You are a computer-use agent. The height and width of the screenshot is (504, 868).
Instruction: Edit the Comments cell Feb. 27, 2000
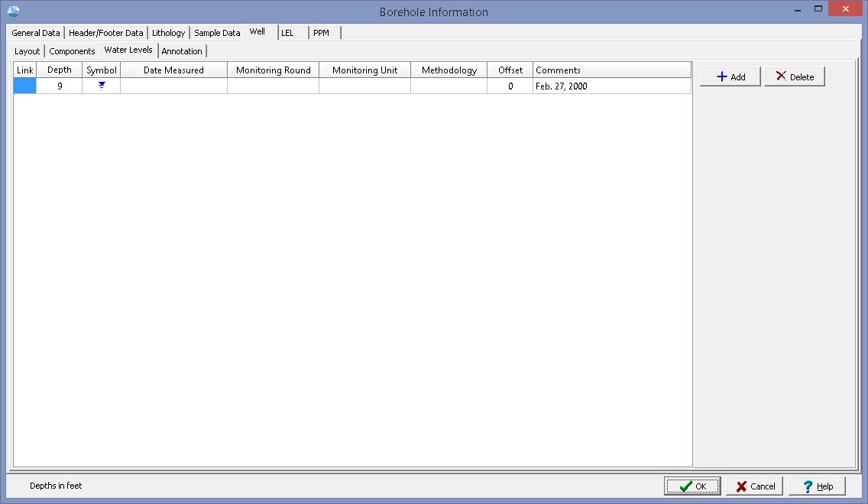tap(611, 86)
